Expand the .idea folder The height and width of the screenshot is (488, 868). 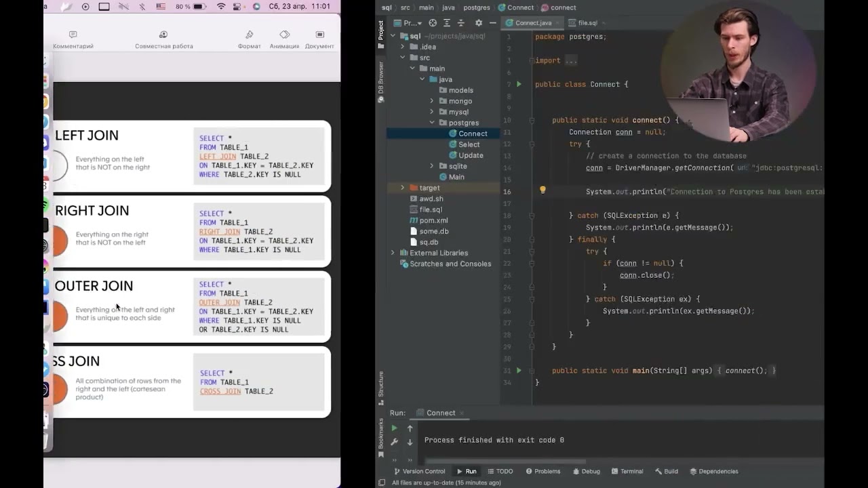(x=403, y=47)
